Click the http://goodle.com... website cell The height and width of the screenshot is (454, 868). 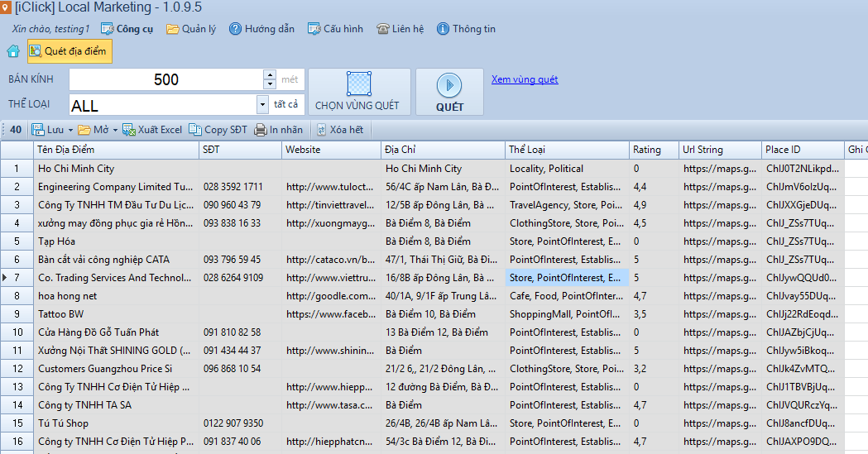point(331,296)
